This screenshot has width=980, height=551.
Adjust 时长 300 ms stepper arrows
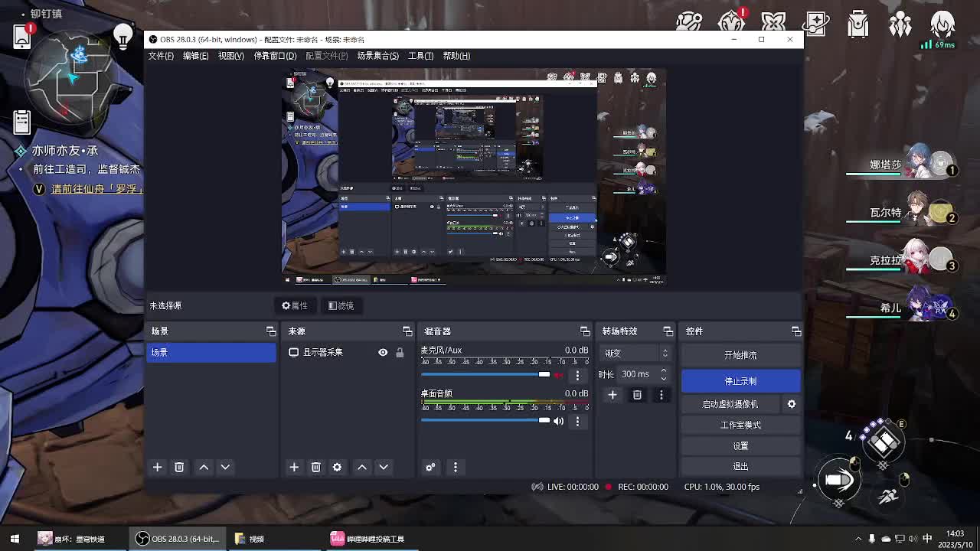pos(664,374)
